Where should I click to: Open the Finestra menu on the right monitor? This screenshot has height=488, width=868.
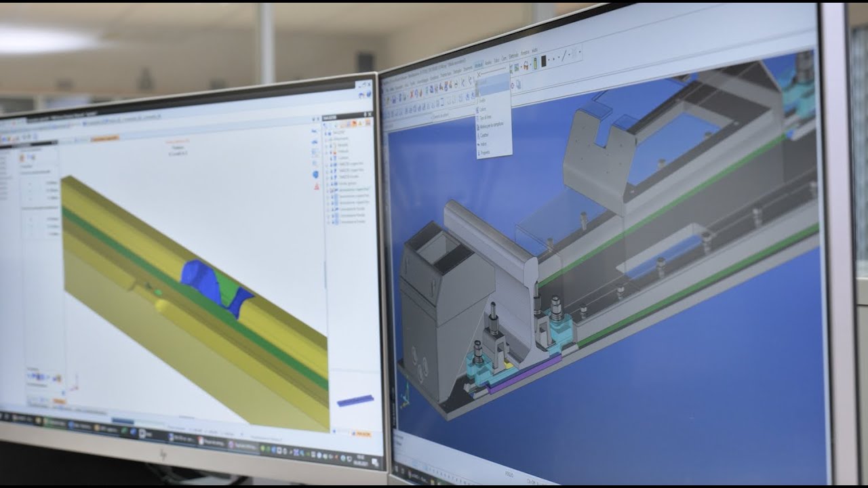tap(525, 53)
